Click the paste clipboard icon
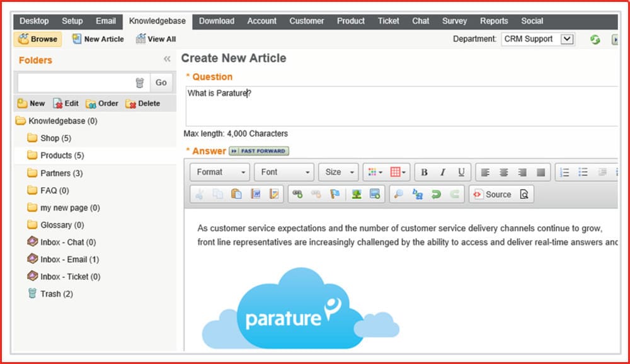Image resolution: width=630 pixels, height=364 pixels. (x=237, y=195)
